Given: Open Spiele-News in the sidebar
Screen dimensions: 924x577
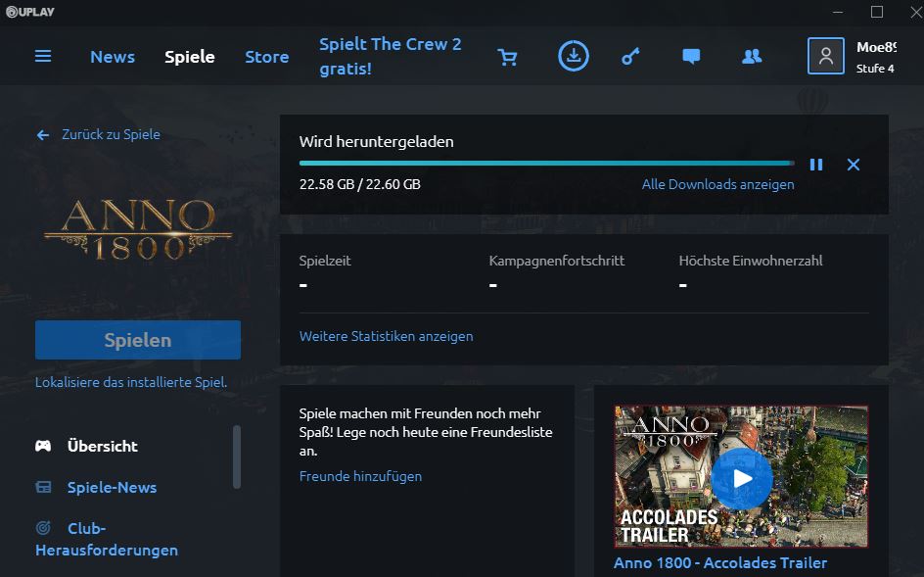Looking at the screenshot, I should 112,487.
